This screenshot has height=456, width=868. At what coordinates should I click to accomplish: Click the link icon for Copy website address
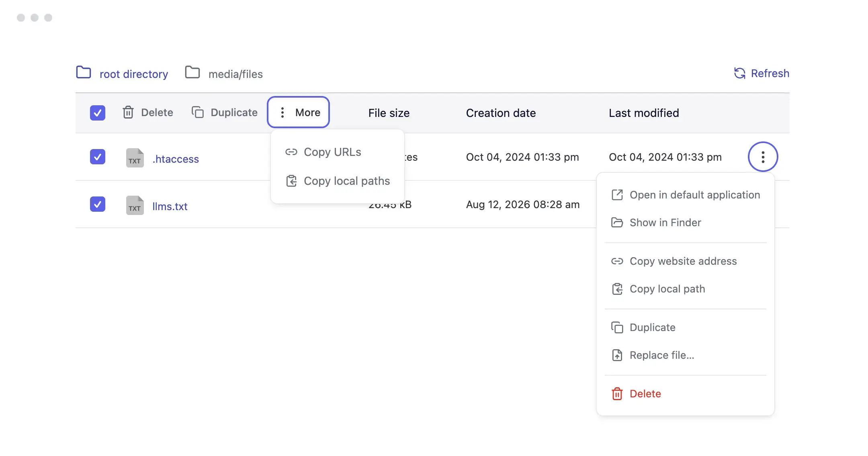point(617,261)
